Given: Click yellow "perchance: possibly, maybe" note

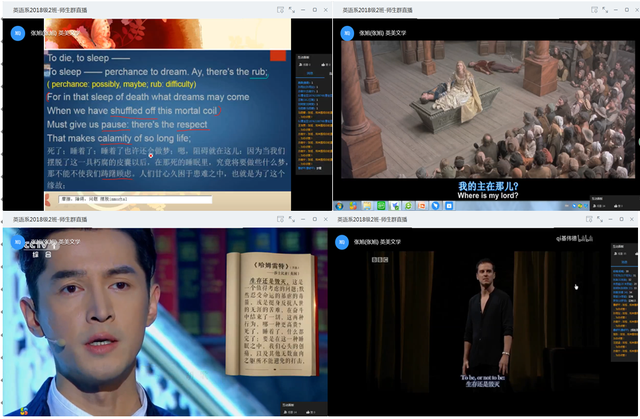Looking at the screenshot, I should (122, 84).
